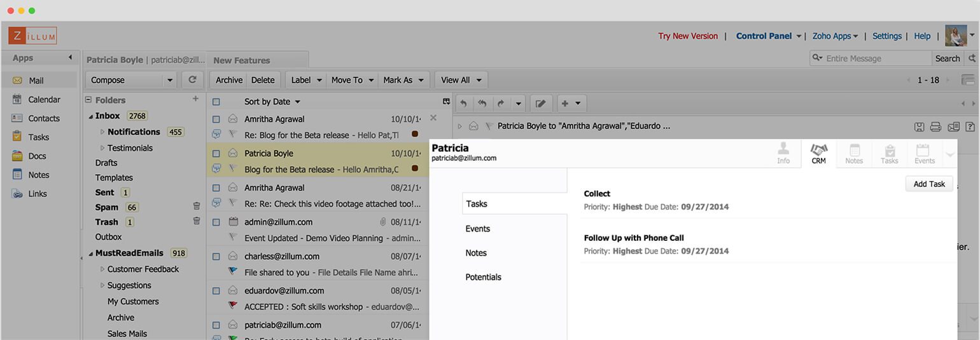
Task: Add a new folder with plus icon
Action: point(196,99)
